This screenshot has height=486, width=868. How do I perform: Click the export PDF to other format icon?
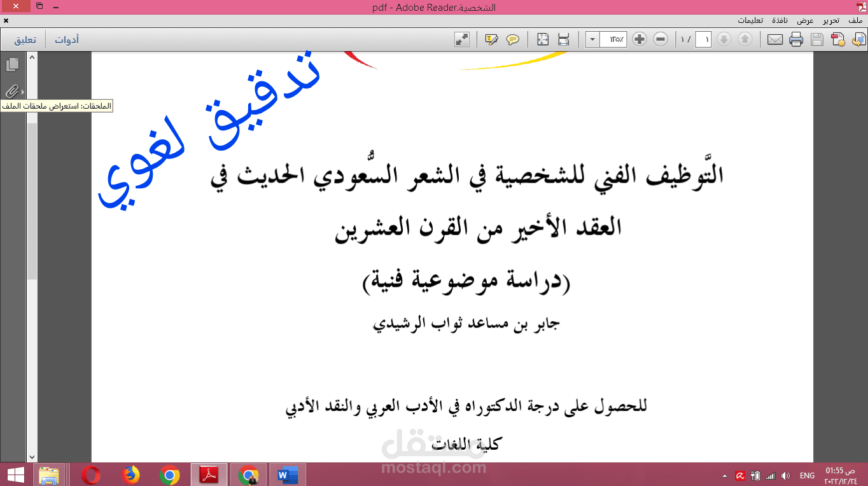pos(858,39)
